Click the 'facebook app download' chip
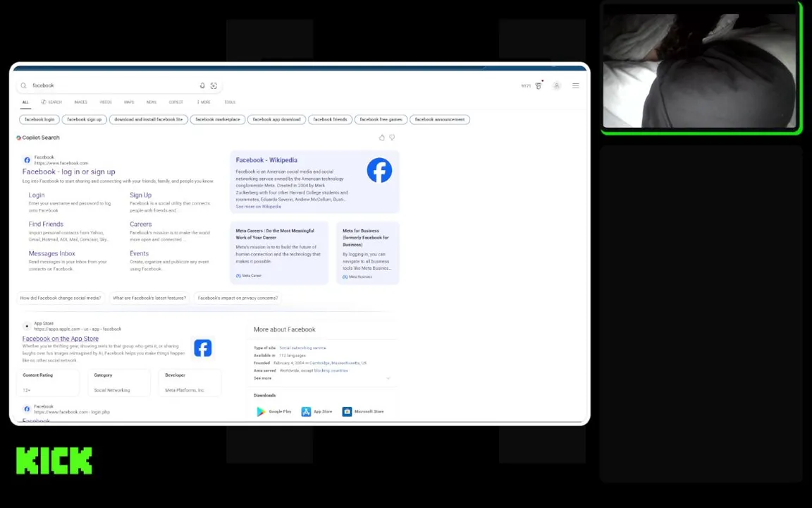This screenshot has width=812, height=508. [276, 119]
